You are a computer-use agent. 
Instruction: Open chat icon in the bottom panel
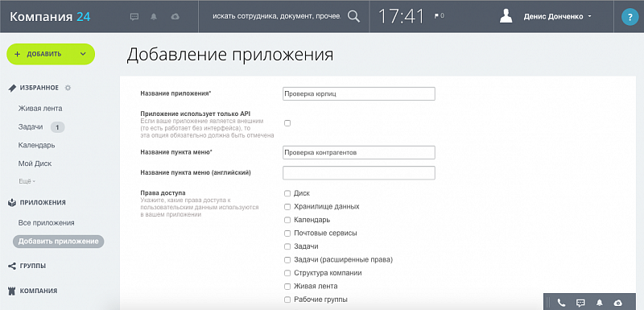click(x=580, y=303)
